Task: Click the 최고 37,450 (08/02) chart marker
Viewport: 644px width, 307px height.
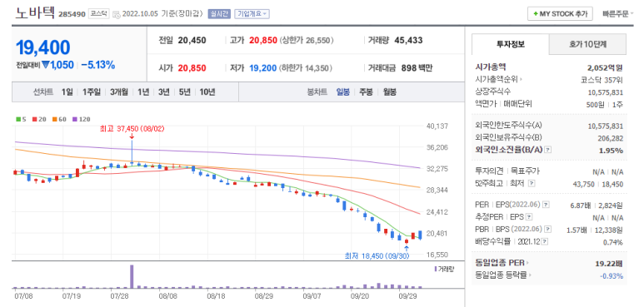Action: click(x=132, y=129)
